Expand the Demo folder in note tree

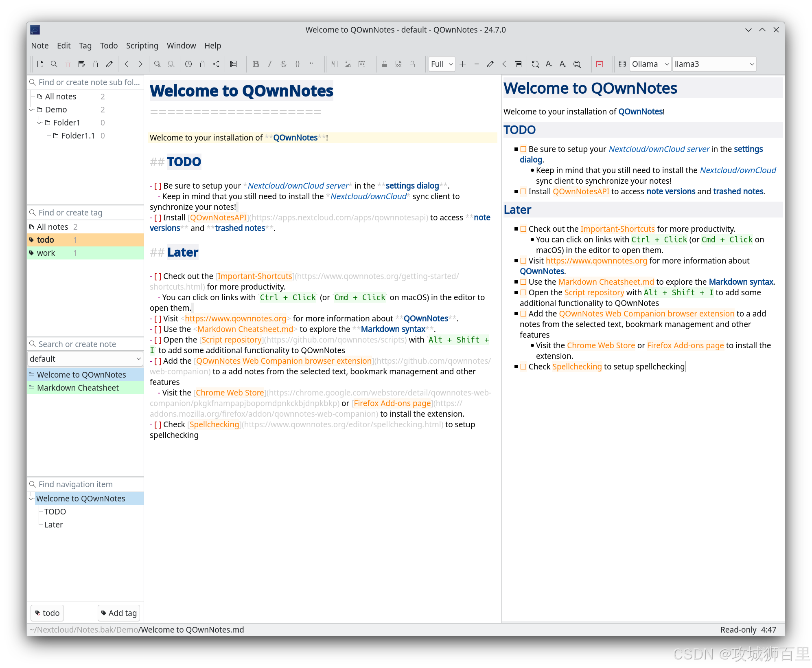[x=32, y=109]
